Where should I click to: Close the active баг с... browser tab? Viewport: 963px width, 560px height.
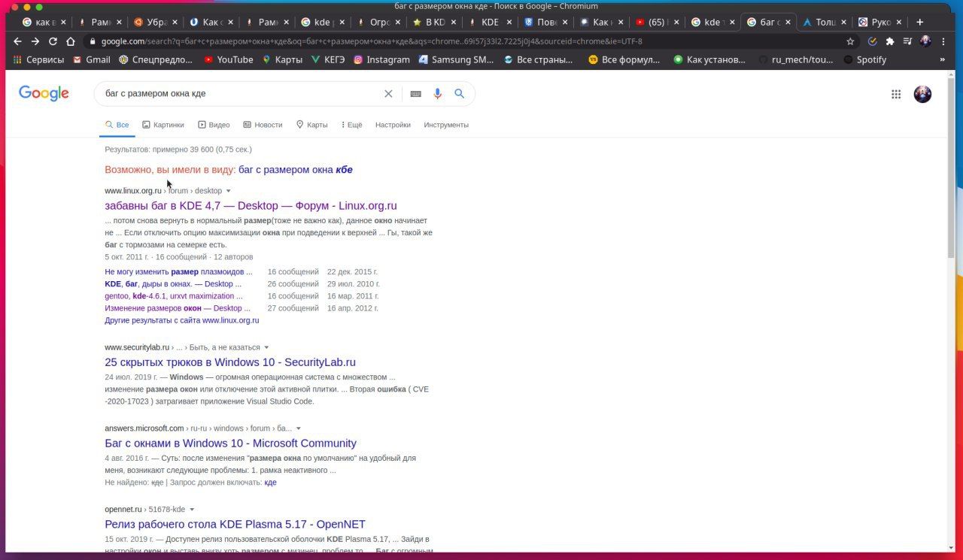pos(788,22)
